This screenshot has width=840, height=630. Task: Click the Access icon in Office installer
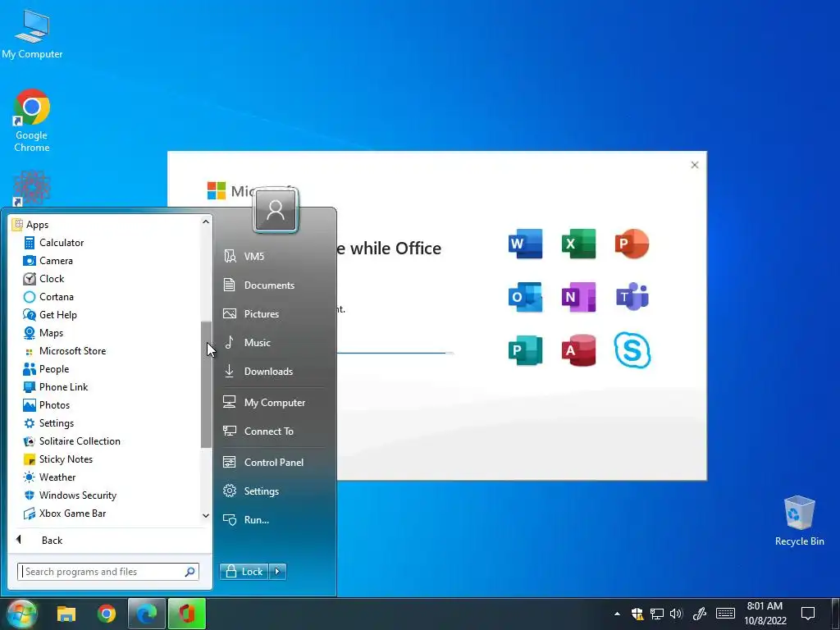[x=578, y=350]
